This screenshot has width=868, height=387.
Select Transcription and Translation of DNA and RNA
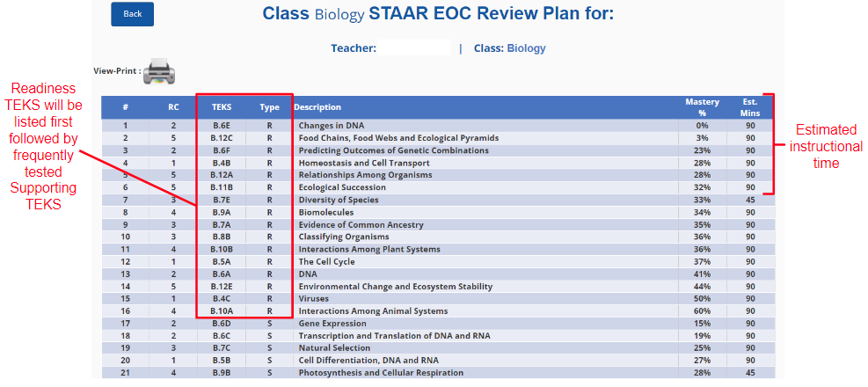pyautogui.click(x=394, y=335)
